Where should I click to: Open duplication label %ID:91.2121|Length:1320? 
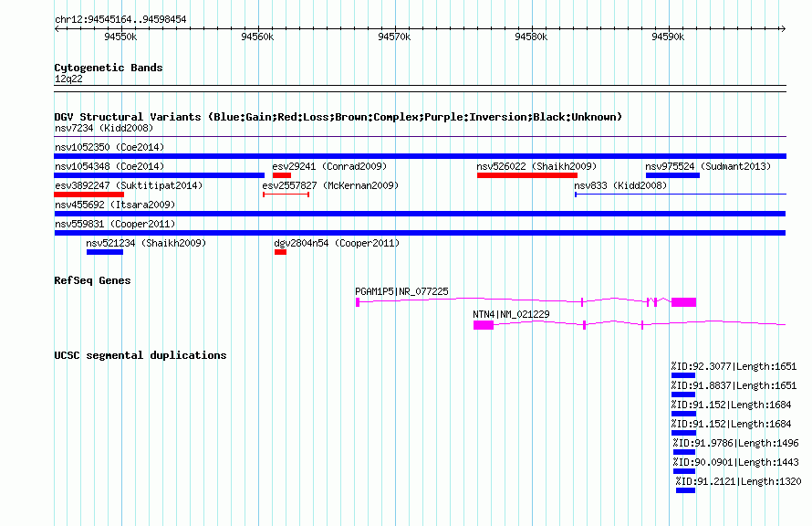click(x=738, y=481)
